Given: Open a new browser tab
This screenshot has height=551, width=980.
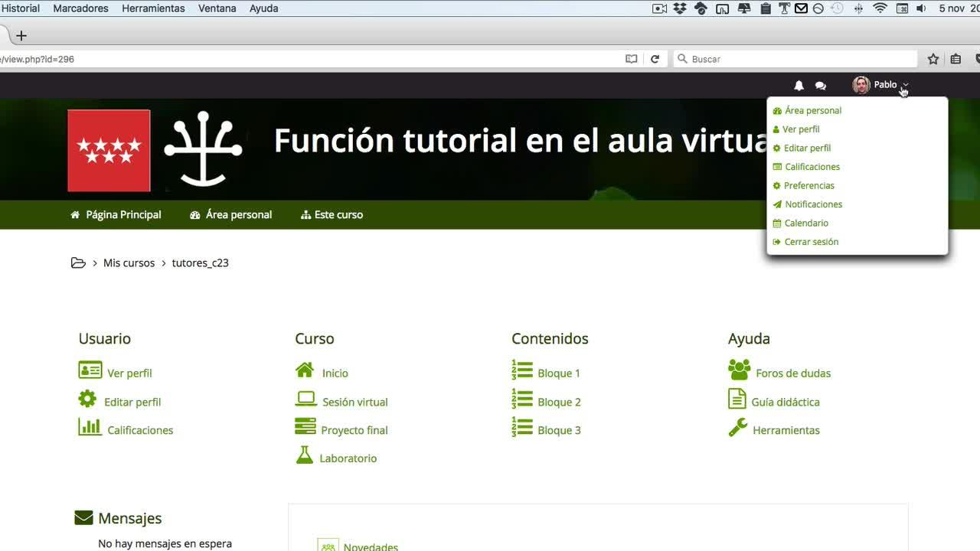Looking at the screenshot, I should tap(21, 36).
